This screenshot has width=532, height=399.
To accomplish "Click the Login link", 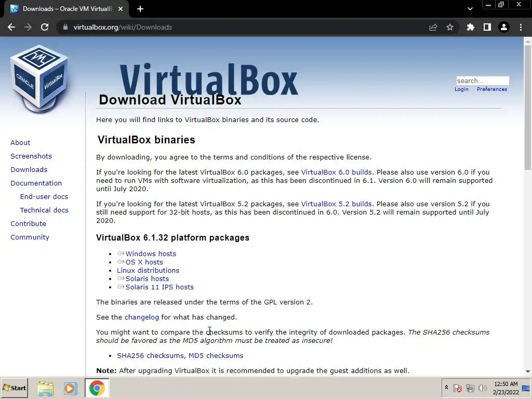I will pos(461,89).
